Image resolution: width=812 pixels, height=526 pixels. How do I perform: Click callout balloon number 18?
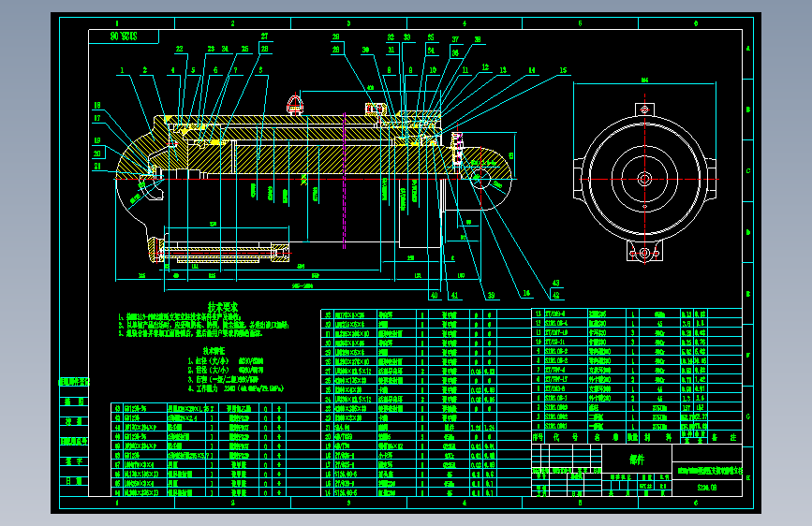(x=97, y=106)
